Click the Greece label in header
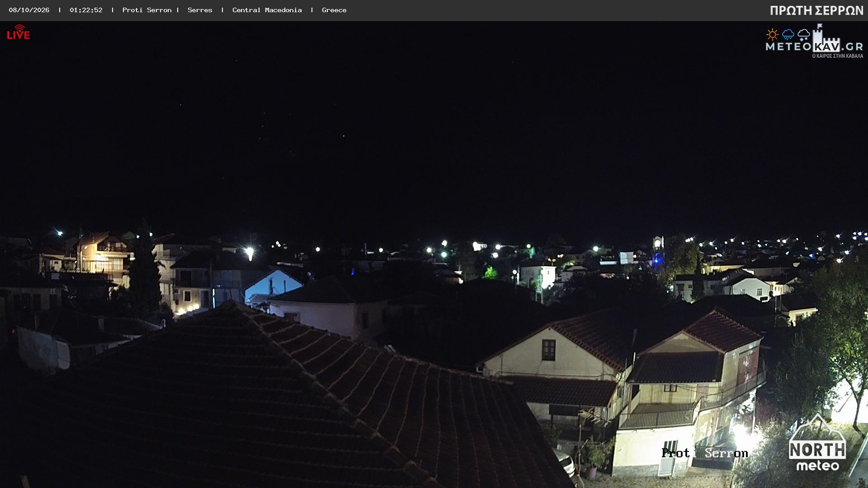Image resolution: width=868 pixels, height=488 pixels. (334, 10)
